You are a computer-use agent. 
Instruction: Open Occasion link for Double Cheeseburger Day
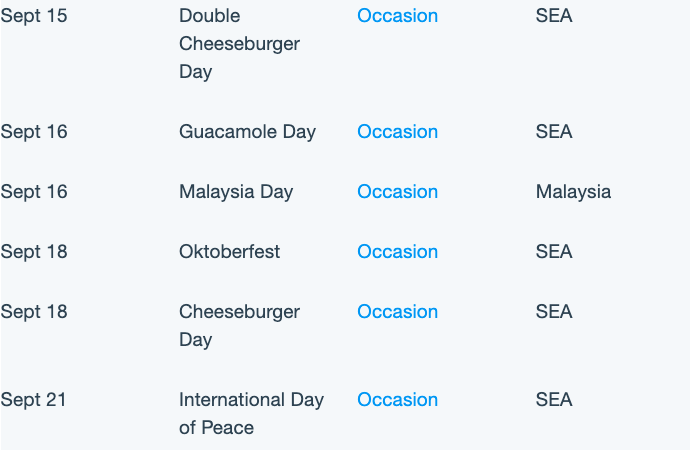(x=397, y=16)
